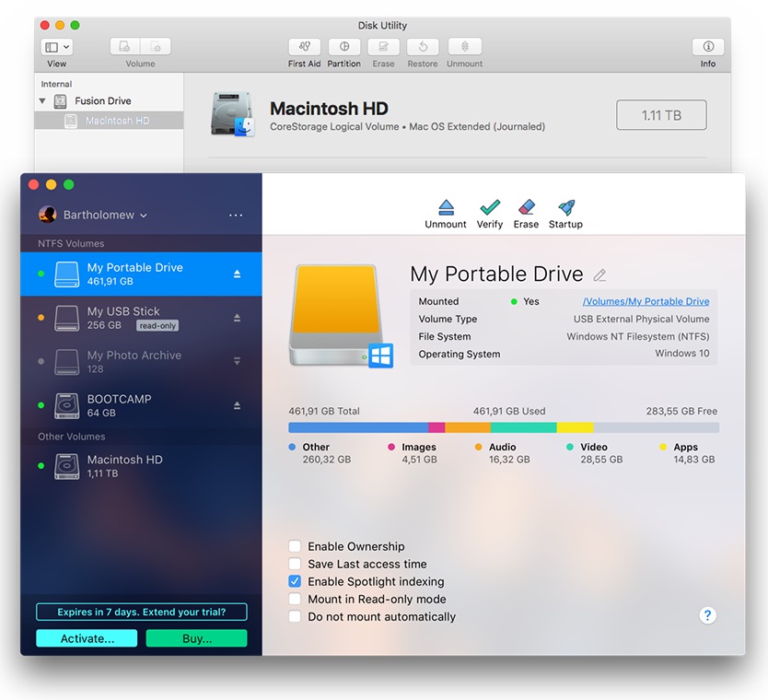
Task: Click 'Windows NT Filesystem (NTFS)' value
Action: tap(638, 337)
